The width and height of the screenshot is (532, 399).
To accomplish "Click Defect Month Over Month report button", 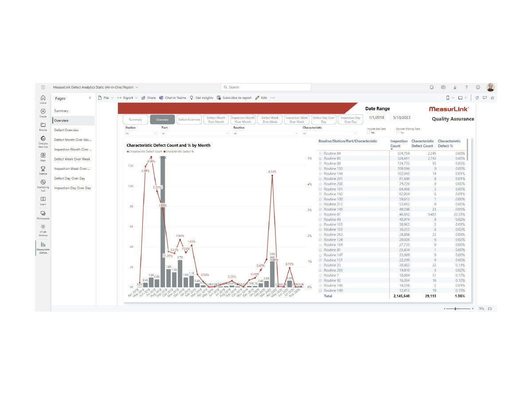I will pos(216,120).
